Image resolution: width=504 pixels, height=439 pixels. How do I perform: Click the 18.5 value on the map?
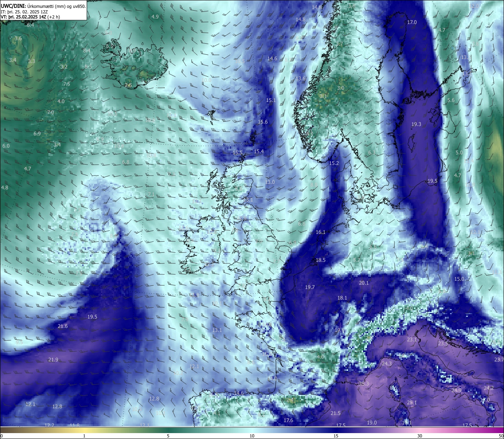pos(321,260)
